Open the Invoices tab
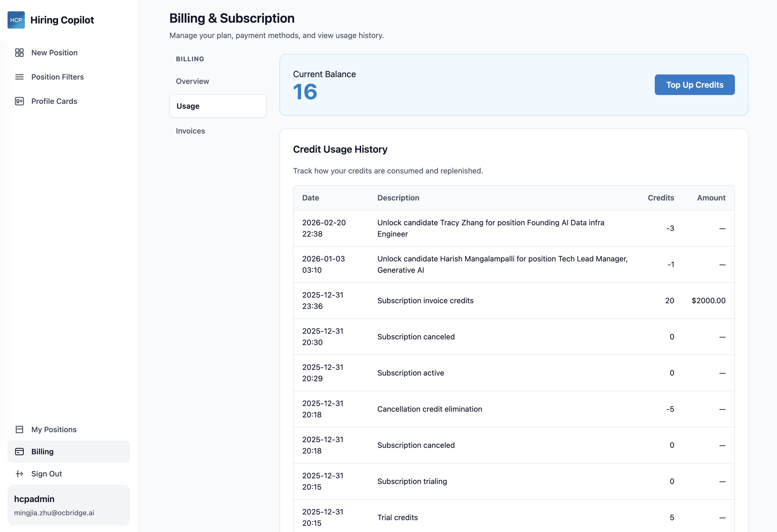This screenshot has width=777, height=532. point(190,131)
